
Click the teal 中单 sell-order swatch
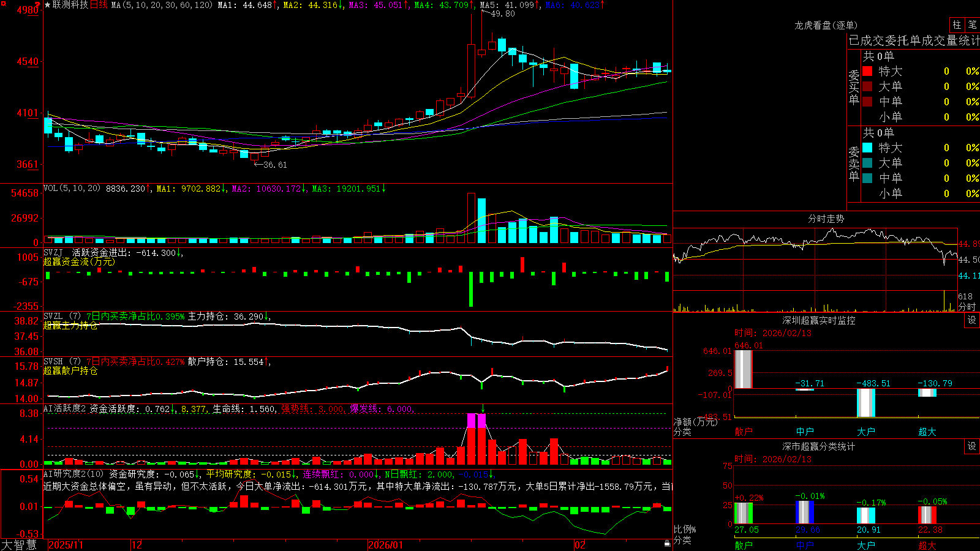coord(867,178)
